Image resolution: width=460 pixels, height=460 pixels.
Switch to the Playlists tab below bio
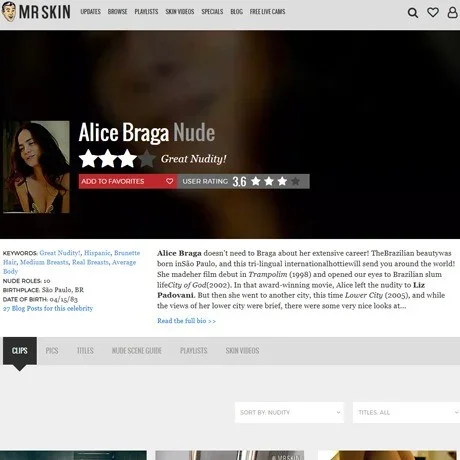coord(194,351)
